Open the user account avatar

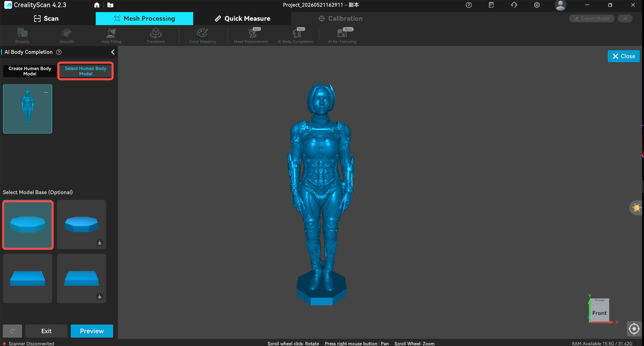[560, 5]
